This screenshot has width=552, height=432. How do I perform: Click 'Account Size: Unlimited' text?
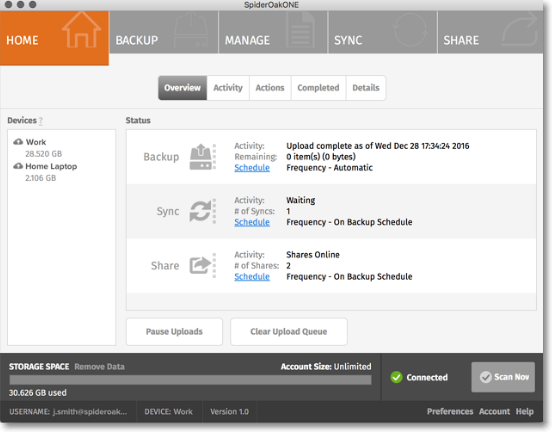click(x=326, y=367)
